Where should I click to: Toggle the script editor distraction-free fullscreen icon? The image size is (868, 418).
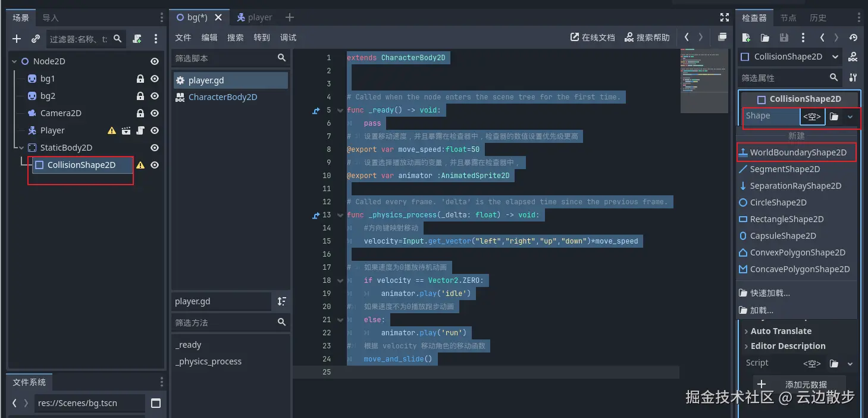724,18
